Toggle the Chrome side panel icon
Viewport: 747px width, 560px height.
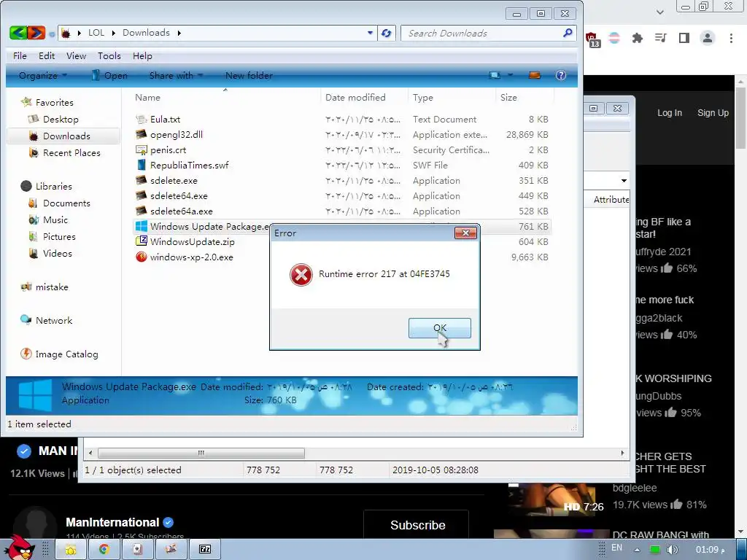coord(684,38)
